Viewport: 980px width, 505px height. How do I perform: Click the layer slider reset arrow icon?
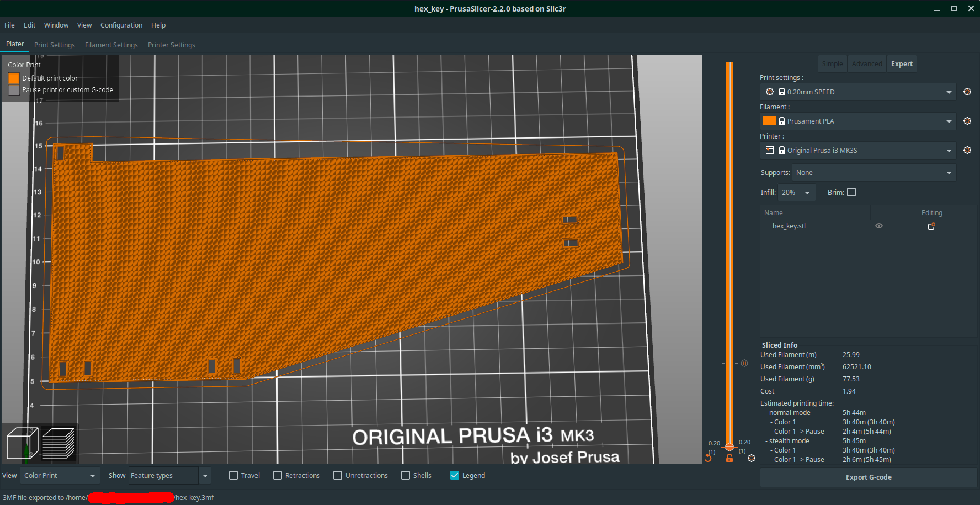(709, 458)
